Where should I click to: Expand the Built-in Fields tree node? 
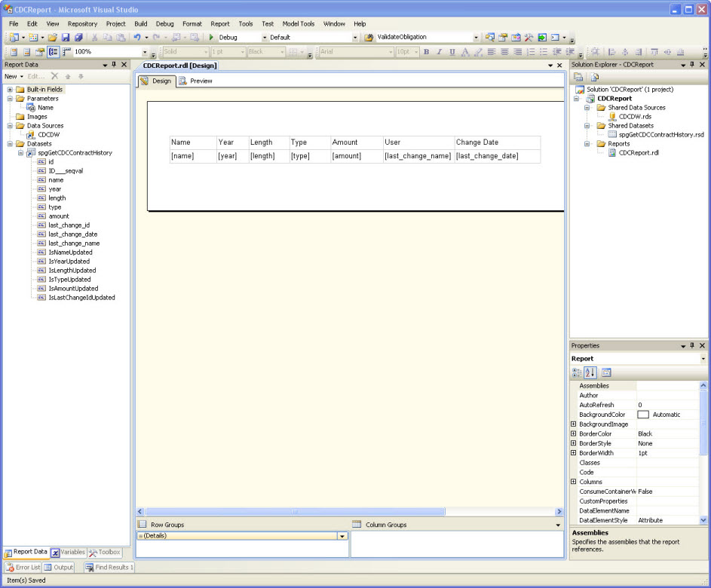click(x=11, y=90)
